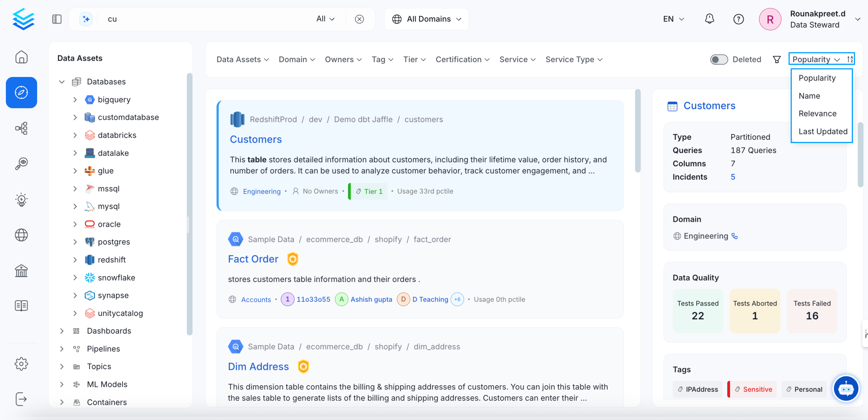Select Last Updated sort option
This screenshot has height=420, width=868.
click(823, 132)
